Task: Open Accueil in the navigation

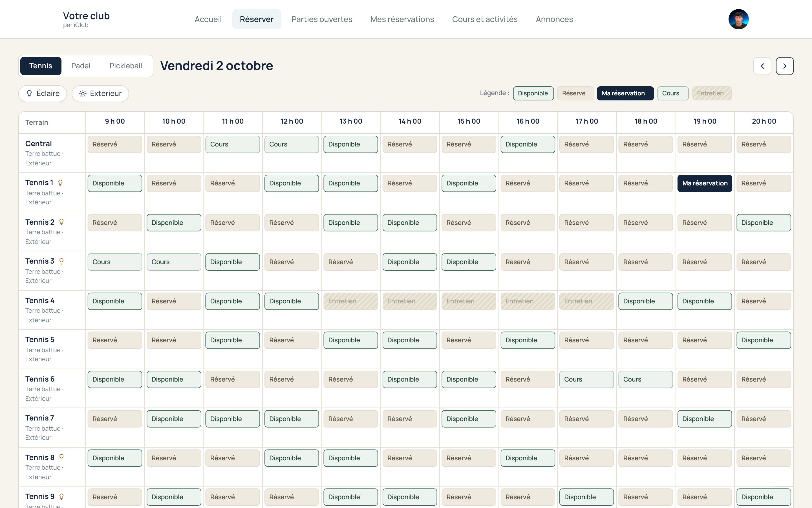Action: pyautogui.click(x=208, y=19)
